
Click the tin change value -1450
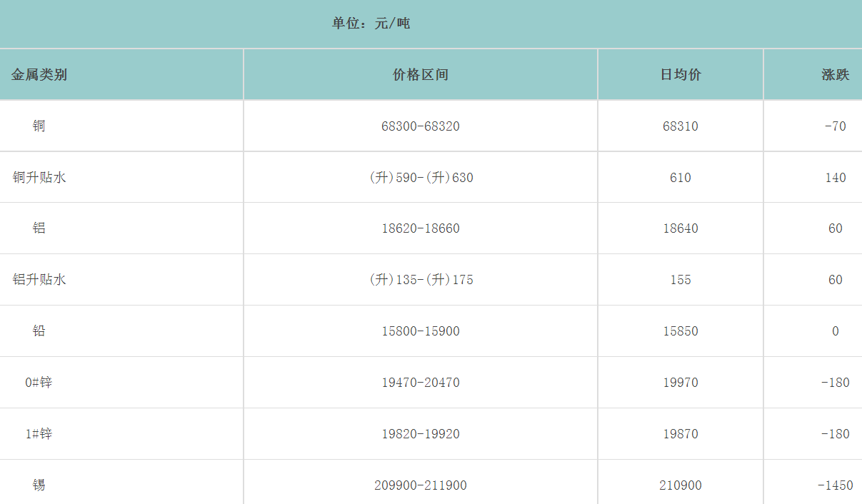point(835,485)
